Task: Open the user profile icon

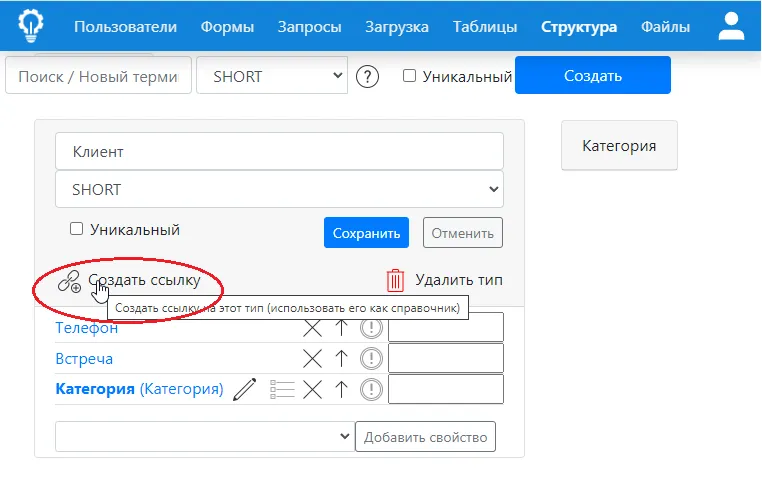Action: tap(731, 26)
